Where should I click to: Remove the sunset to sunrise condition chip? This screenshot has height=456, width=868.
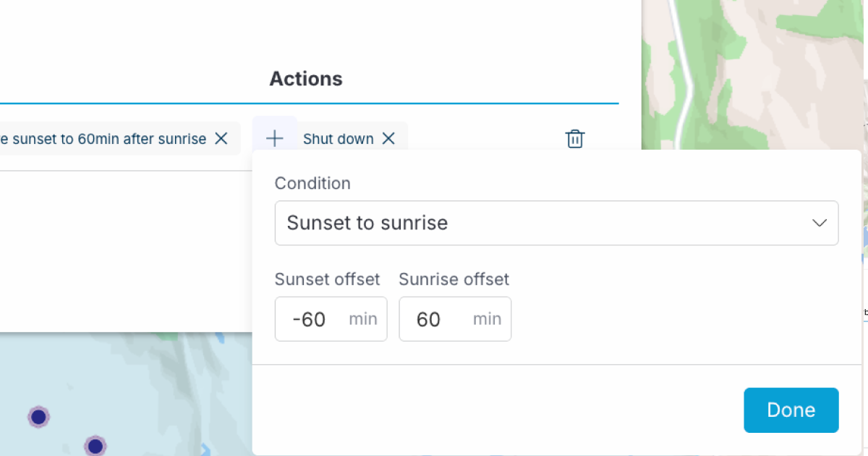(221, 138)
